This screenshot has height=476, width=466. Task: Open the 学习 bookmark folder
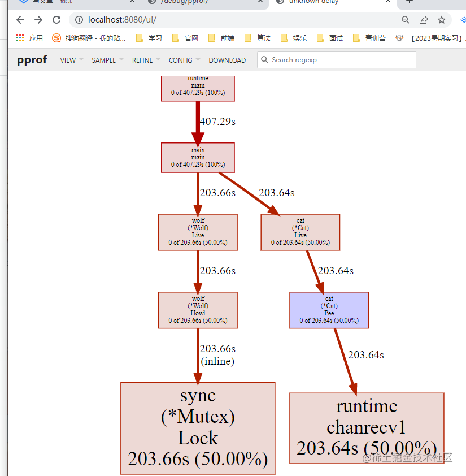(149, 38)
